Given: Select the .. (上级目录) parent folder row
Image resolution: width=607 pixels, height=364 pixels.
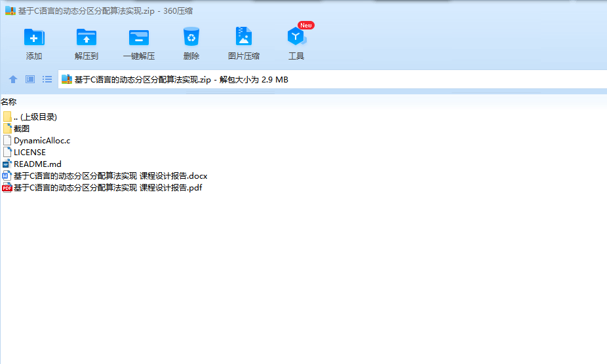Looking at the screenshot, I should [x=30, y=117].
